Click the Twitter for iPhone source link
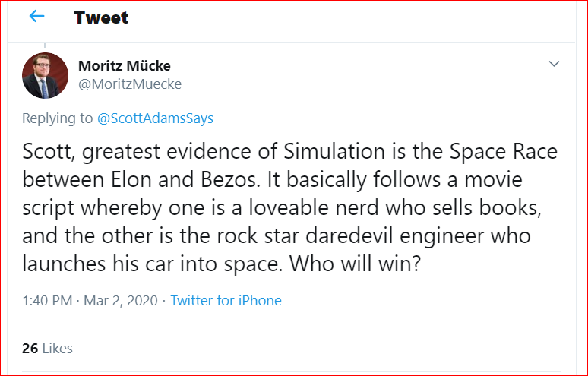This screenshot has width=588, height=376. tap(226, 301)
